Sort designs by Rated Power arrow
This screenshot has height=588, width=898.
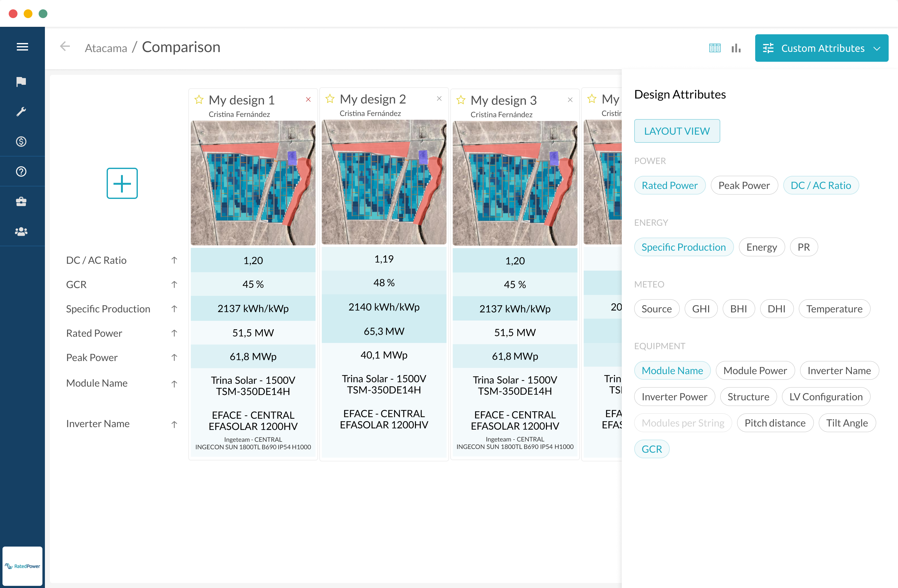[174, 333]
